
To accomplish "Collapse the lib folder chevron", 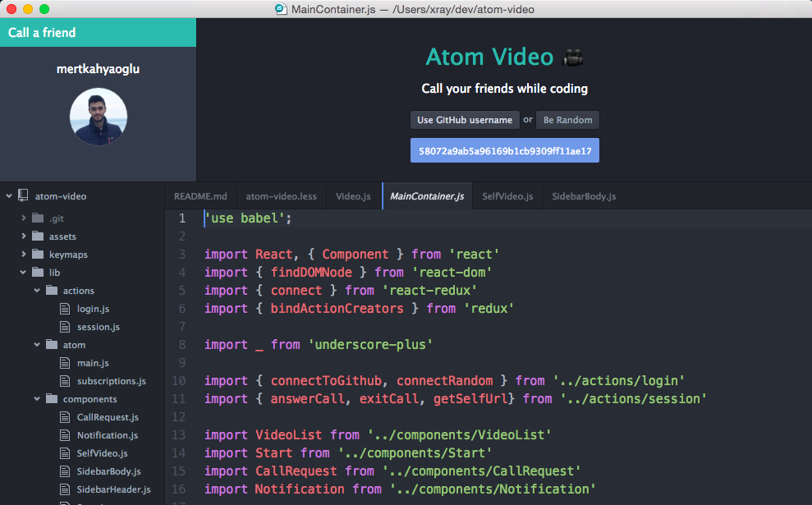I will [23, 272].
